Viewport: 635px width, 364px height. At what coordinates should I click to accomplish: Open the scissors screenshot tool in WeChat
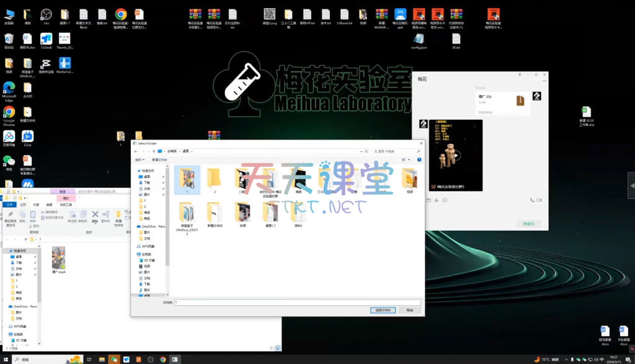[437, 200]
